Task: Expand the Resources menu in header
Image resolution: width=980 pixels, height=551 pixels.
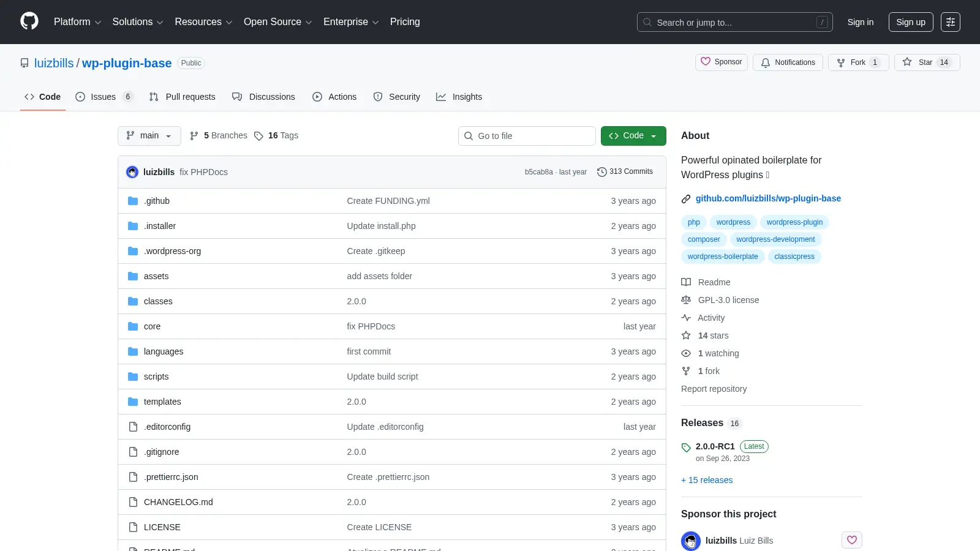Action: [203, 22]
